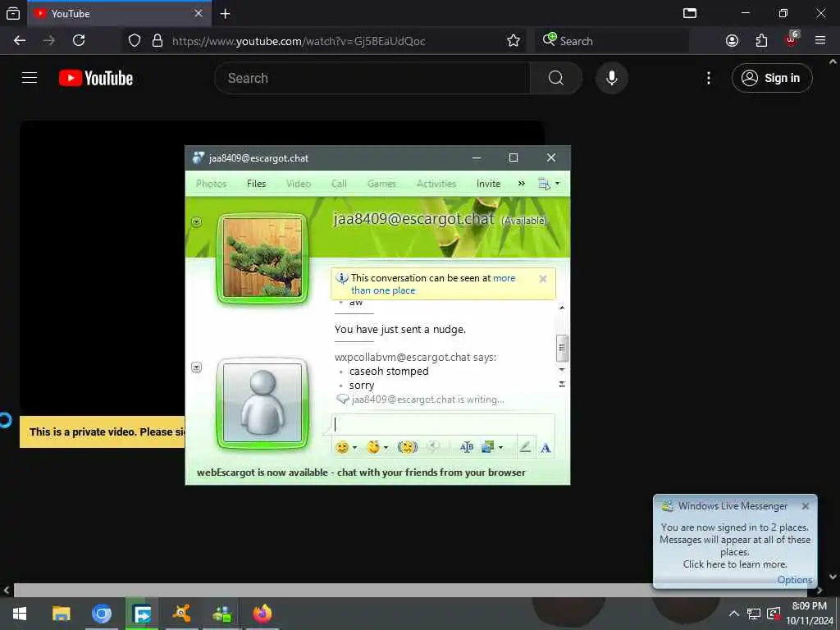This screenshot has width=840, height=630.
Task: Click the YouTube search input field
Action: point(372,78)
